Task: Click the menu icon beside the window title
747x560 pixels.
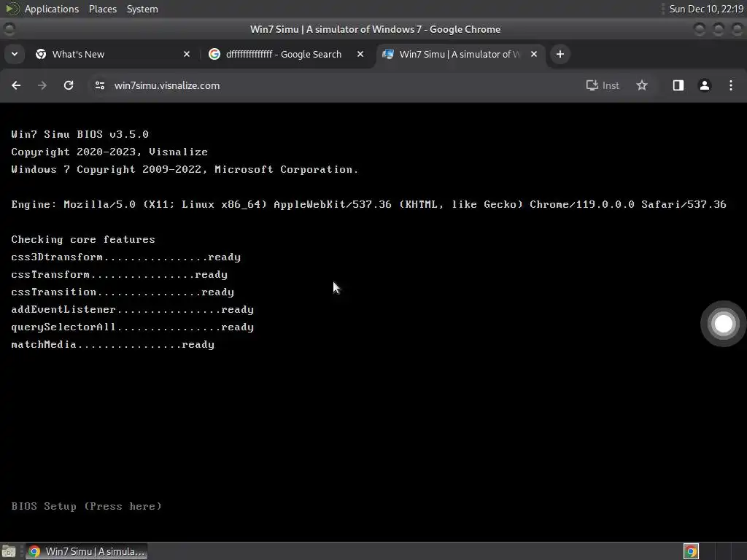Action: click(x=9, y=29)
